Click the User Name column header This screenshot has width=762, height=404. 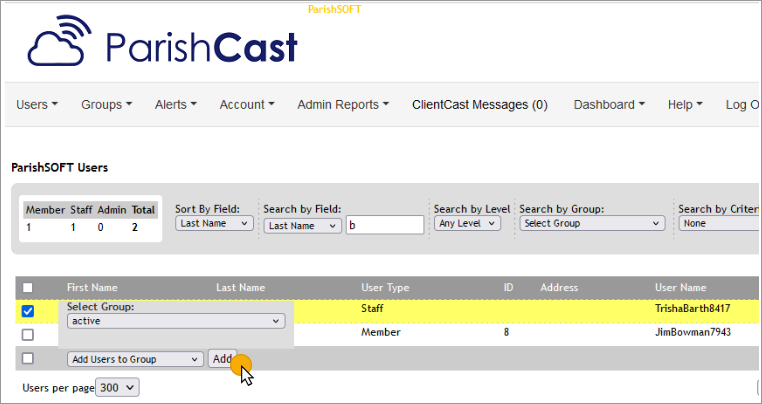[x=680, y=287]
